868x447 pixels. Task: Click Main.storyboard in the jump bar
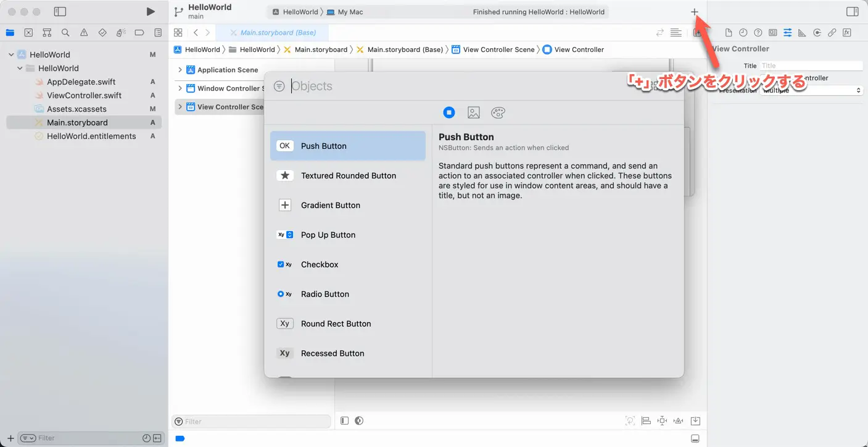click(x=315, y=49)
